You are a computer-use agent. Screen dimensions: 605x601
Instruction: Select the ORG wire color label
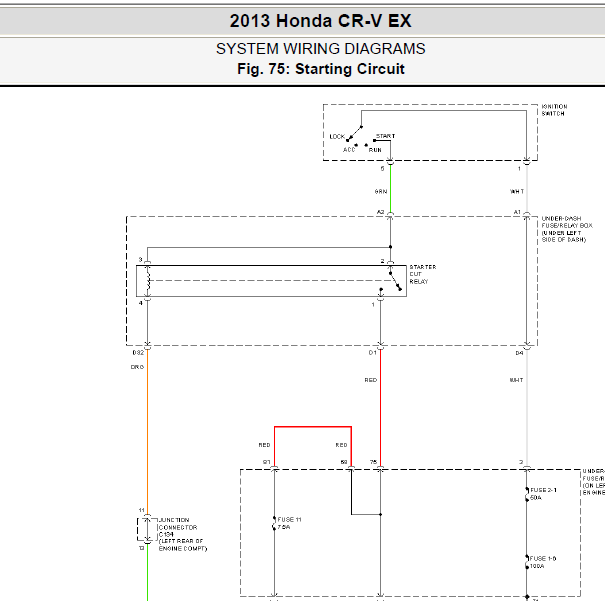tap(137, 367)
